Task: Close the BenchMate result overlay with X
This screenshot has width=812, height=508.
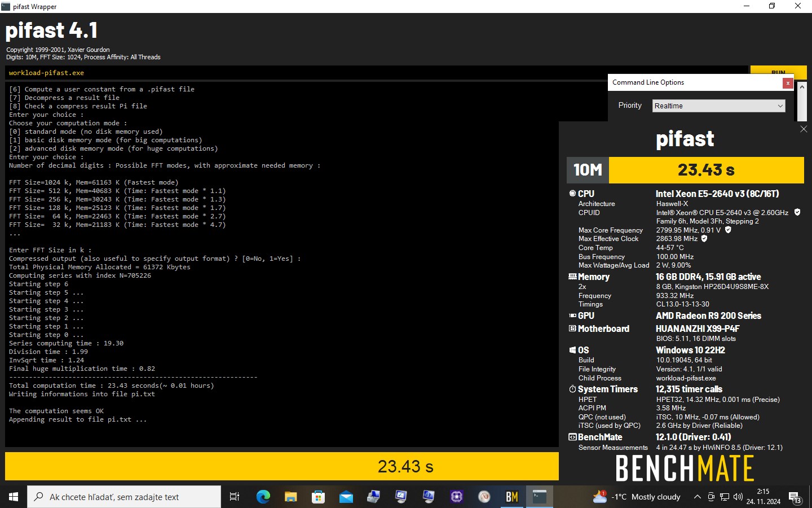Action: pos(804,129)
